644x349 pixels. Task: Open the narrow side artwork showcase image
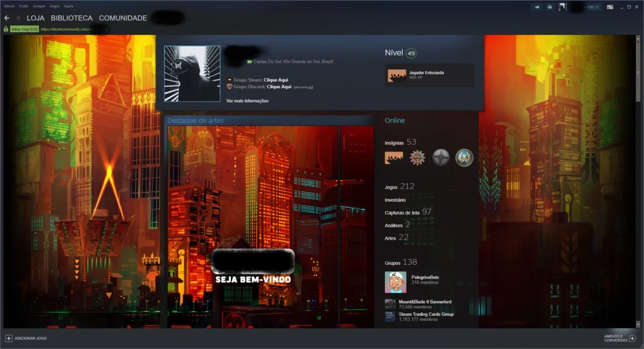(357, 227)
